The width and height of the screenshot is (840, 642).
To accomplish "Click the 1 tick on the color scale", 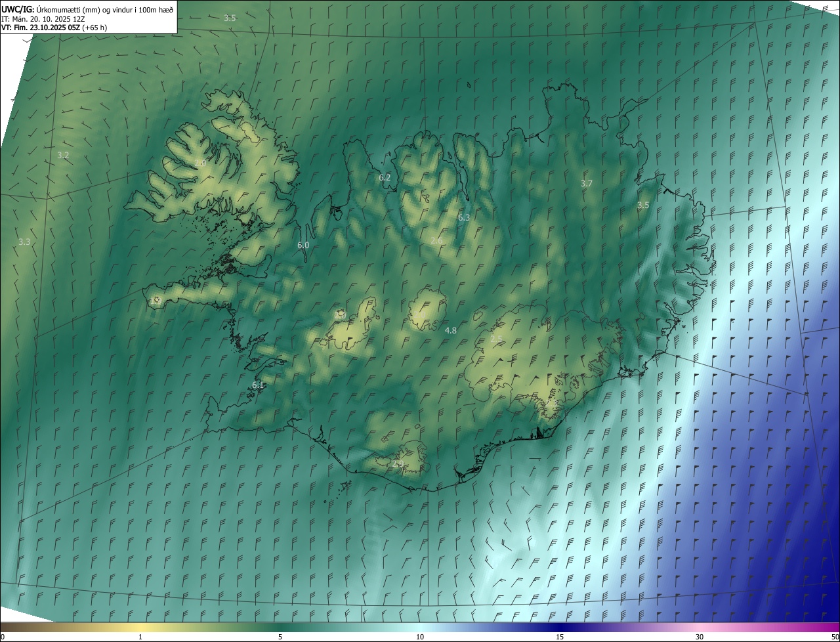I will pyautogui.click(x=140, y=637).
